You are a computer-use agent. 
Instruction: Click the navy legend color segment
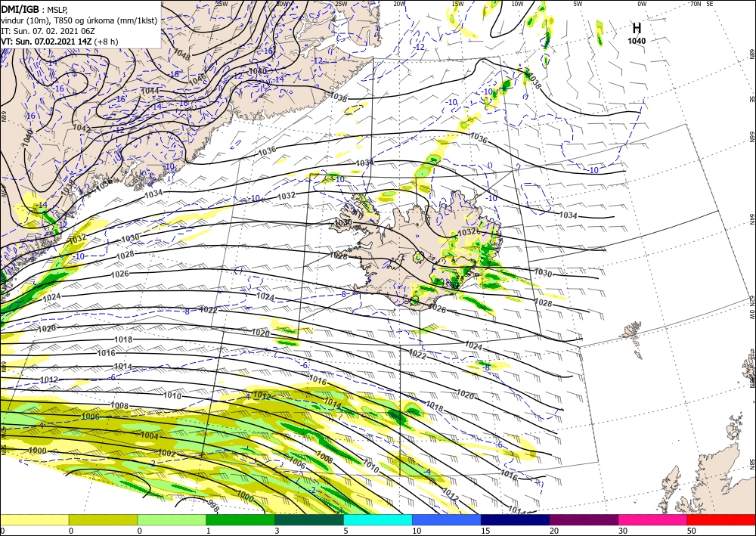[x=516, y=519]
